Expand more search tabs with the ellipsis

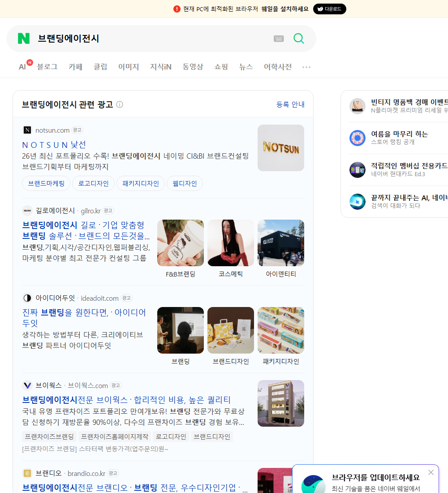306,67
